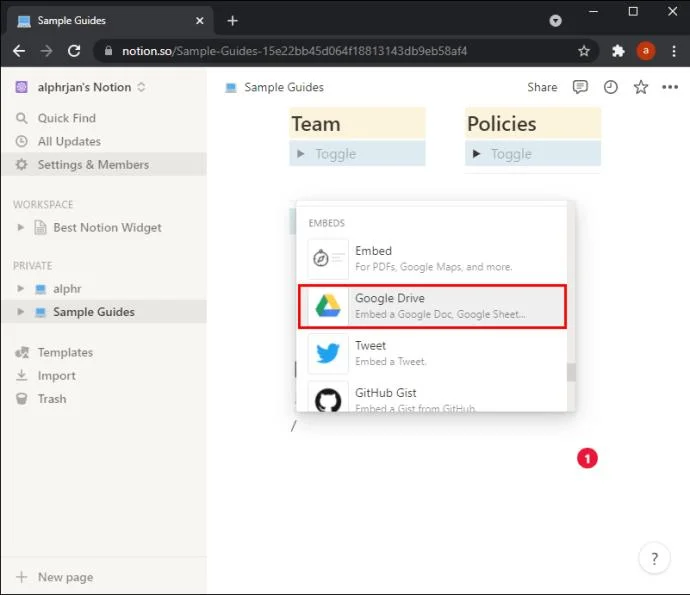Go back to the previous page
Viewport: 690px width, 595px height.
[19, 51]
